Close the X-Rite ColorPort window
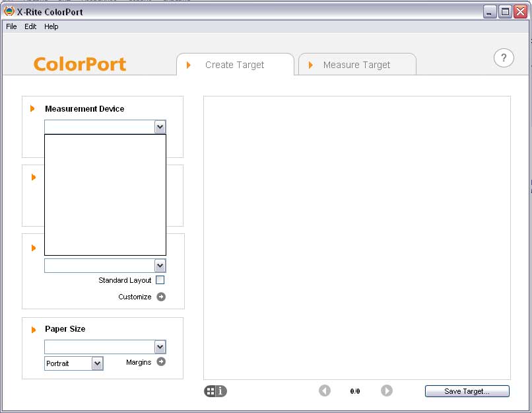This screenshot has width=532, height=413. click(x=520, y=12)
